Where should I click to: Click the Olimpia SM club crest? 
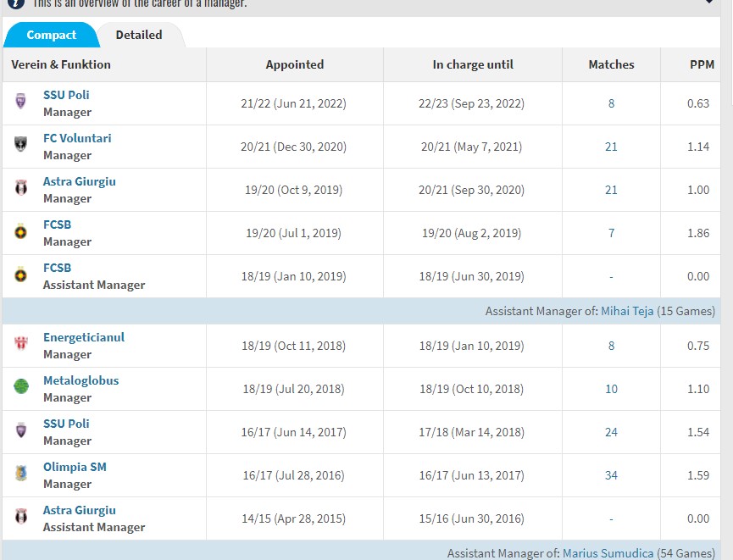[21, 474]
